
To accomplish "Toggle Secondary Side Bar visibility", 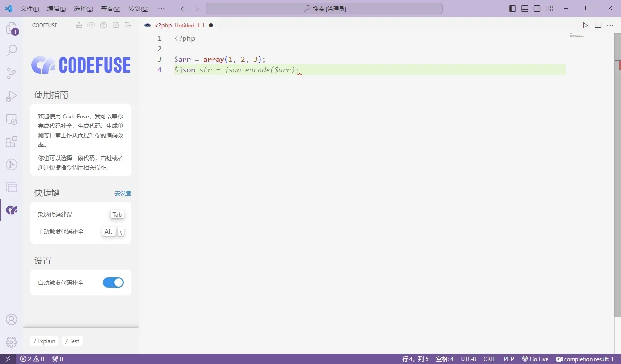I will click(537, 9).
